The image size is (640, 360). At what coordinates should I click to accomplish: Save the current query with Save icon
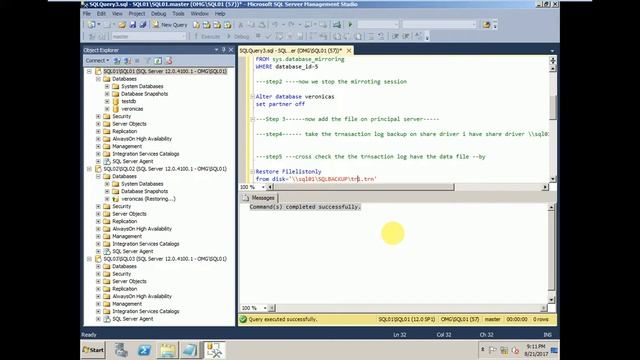coord(133,25)
